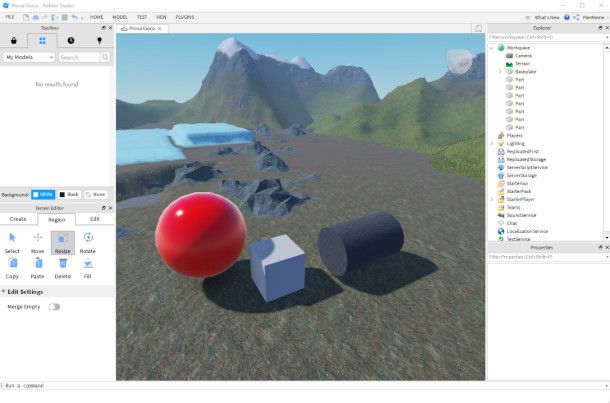The height and width of the screenshot is (403, 610).
Task: Click the Undo arrow icon
Action: [x=74, y=17]
